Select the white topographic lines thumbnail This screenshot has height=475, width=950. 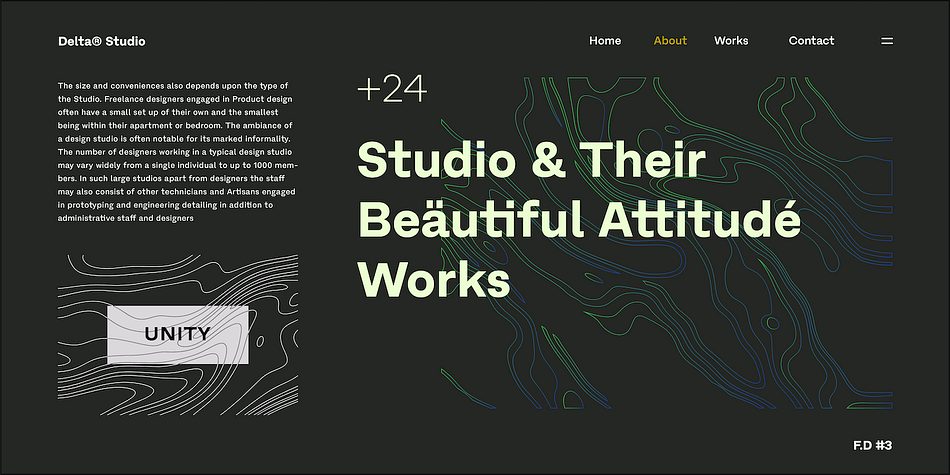pyautogui.click(x=178, y=334)
